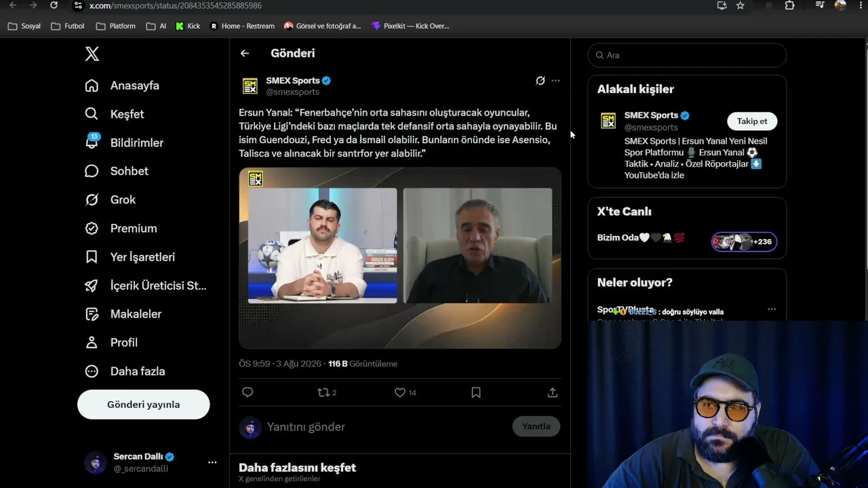Follow SMEX Sports with Takip et

[752, 121]
